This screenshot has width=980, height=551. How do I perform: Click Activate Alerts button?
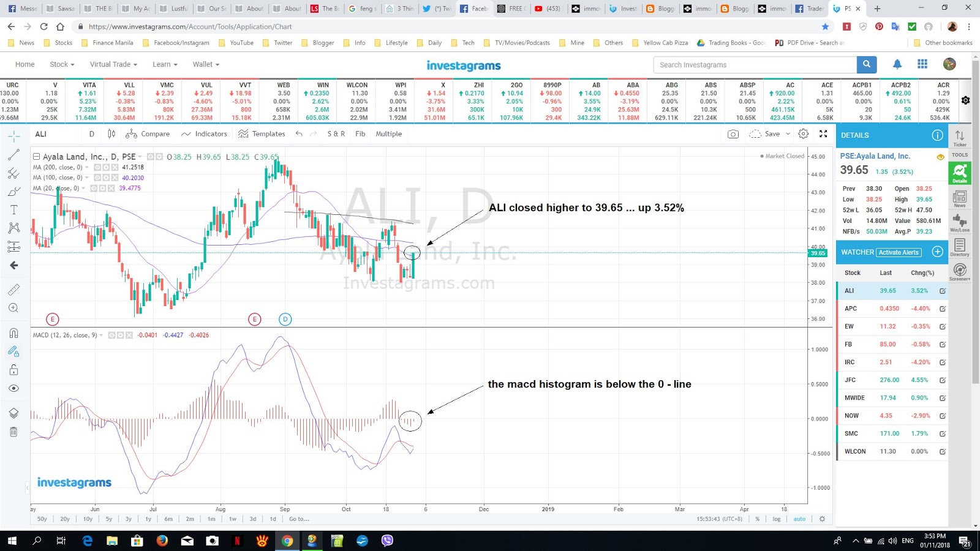899,252
